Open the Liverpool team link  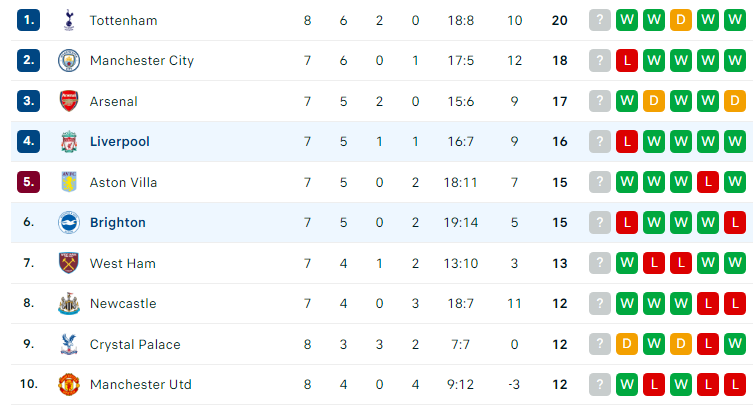coord(120,142)
